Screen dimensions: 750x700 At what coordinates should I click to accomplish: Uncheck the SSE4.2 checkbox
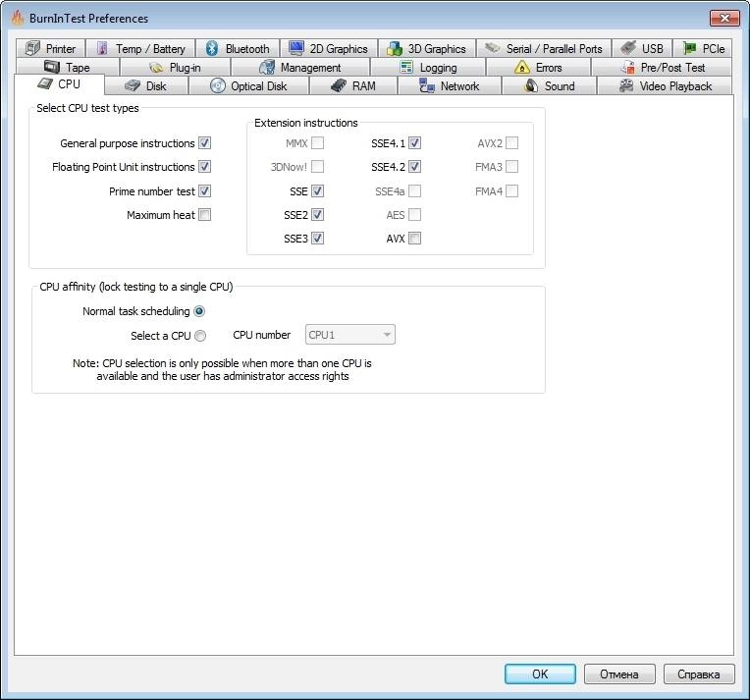click(414, 167)
